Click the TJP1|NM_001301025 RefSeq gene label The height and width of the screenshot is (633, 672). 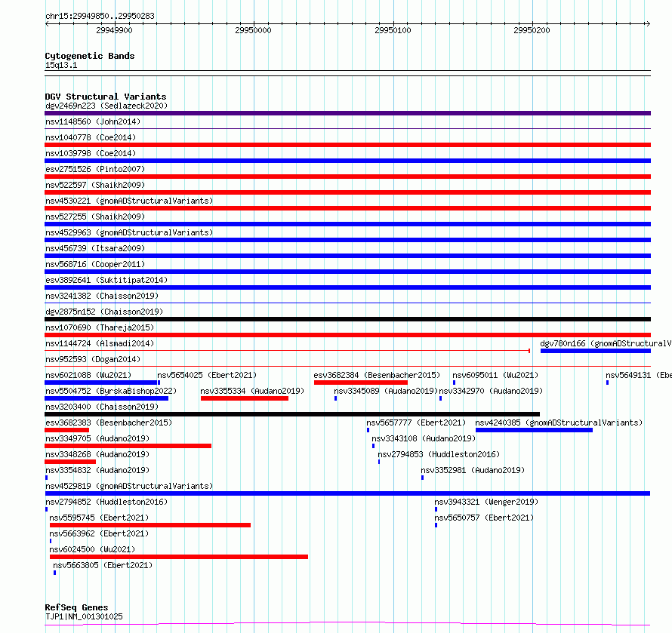(84, 616)
